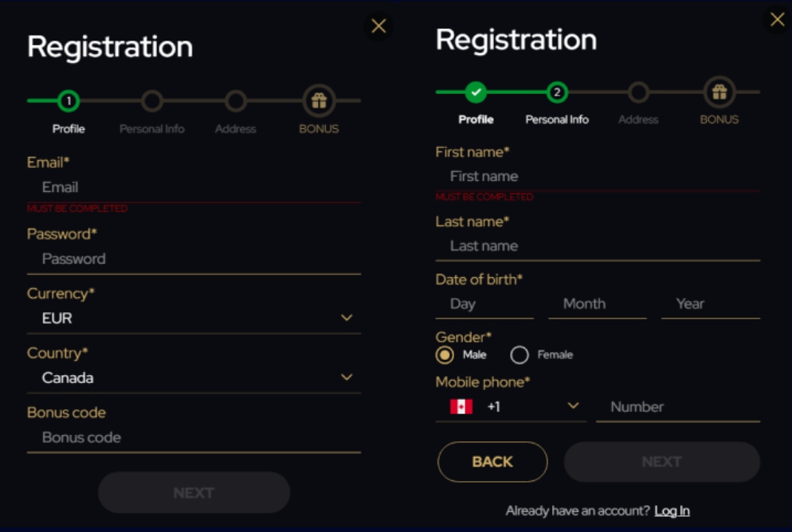Open the +1 phone country code dropdown
The height and width of the screenshot is (532, 792).
tap(511, 407)
